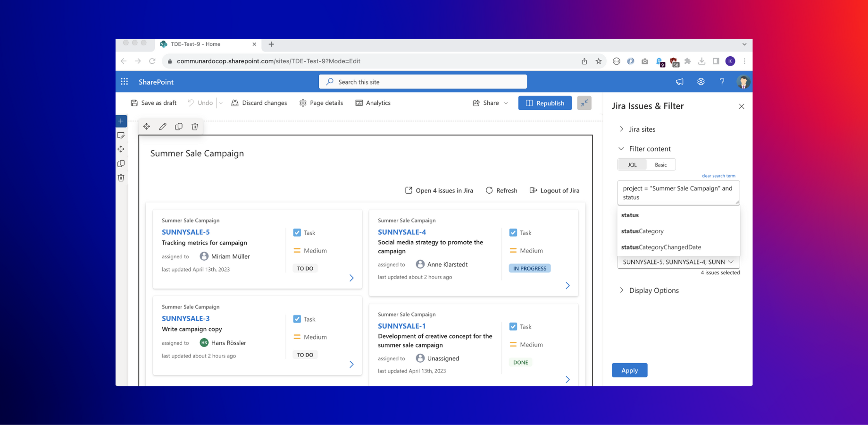Open browser downloads icon
868x425 pixels.
[702, 61]
